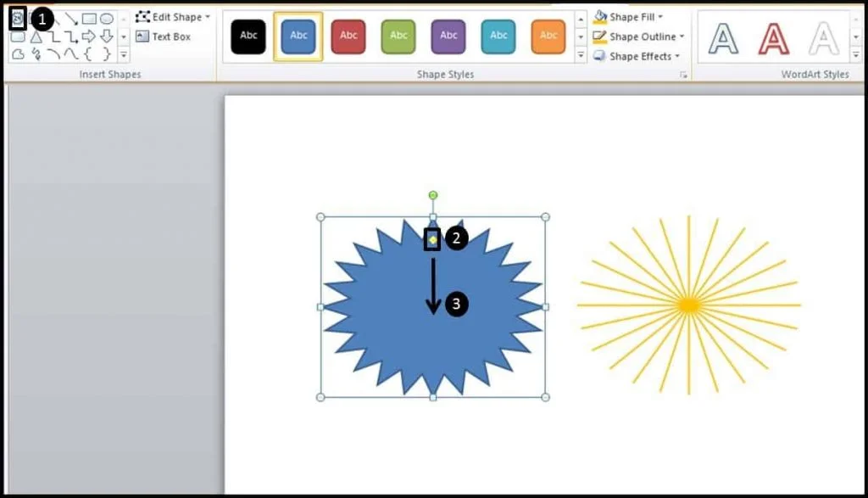Insert the left brace shape
Viewport: 868px width, 498px height.
click(87, 54)
